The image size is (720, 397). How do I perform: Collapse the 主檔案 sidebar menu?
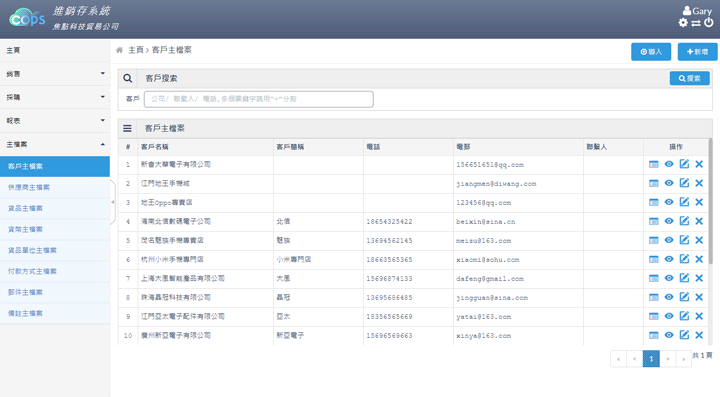pos(55,144)
